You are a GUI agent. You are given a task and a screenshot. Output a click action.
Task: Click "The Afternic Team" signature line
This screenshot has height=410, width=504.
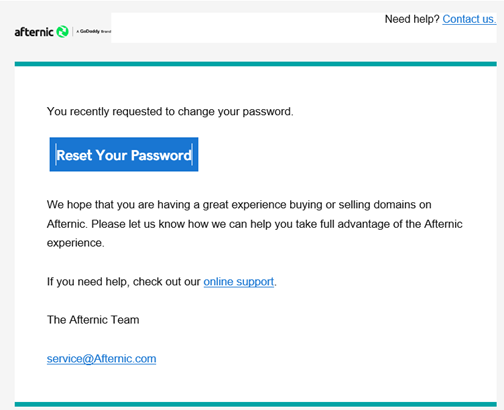[x=93, y=320]
